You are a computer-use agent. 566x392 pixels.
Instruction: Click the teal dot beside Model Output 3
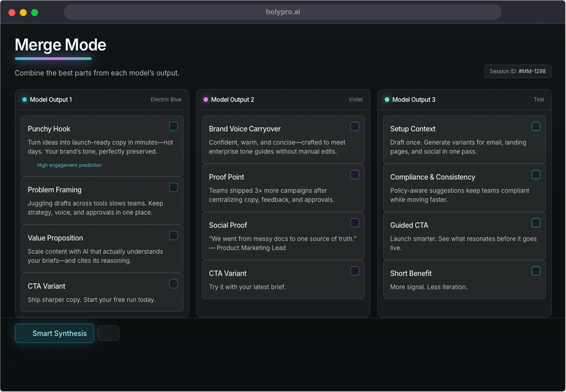click(387, 100)
